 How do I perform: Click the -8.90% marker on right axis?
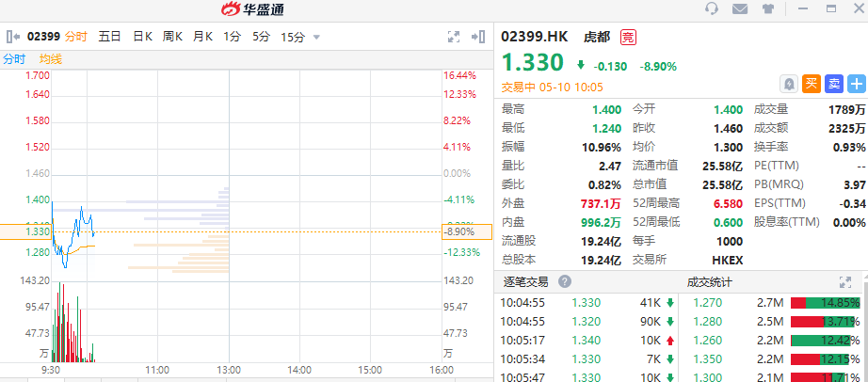point(467,232)
